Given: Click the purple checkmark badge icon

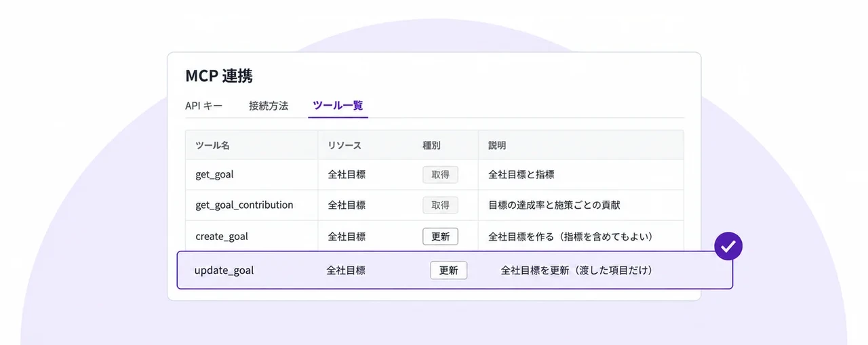Looking at the screenshot, I should [x=729, y=246].
